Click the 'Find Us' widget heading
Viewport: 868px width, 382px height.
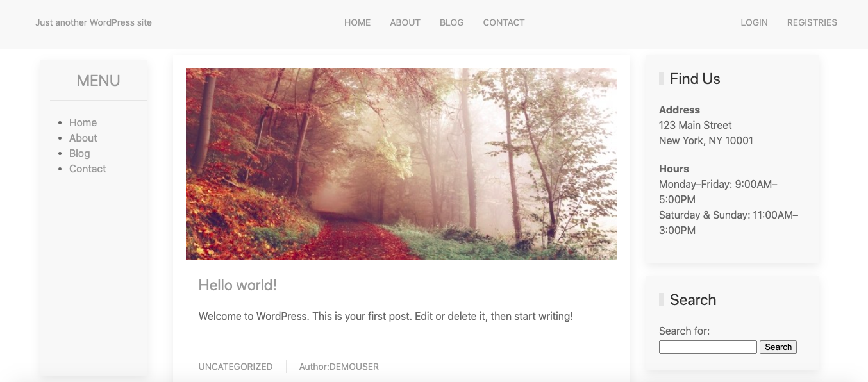(x=695, y=79)
